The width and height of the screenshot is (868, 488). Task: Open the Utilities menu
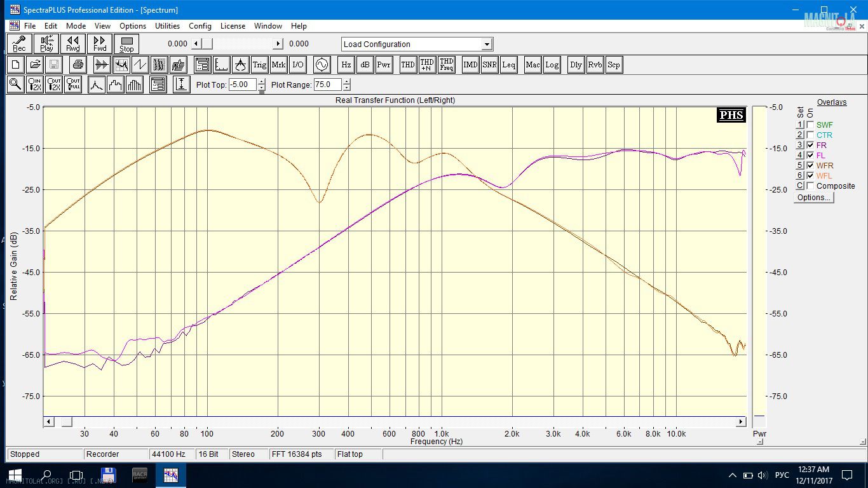pyautogui.click(x=167, y=26)
